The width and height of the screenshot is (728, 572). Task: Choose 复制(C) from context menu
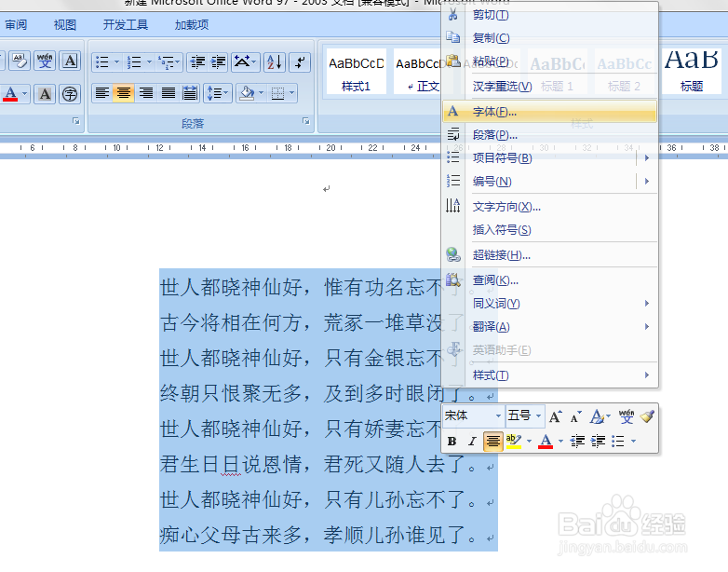550,38
